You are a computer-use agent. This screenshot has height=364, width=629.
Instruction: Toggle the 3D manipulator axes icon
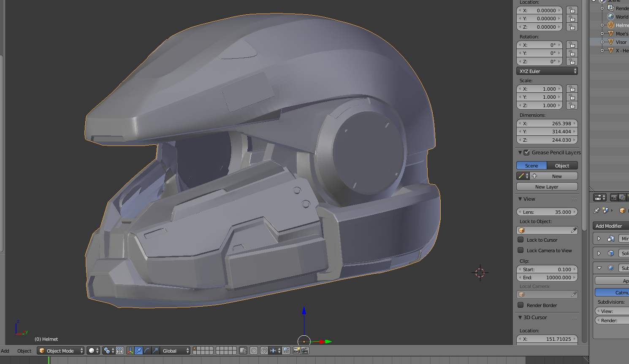coord(130,351)
